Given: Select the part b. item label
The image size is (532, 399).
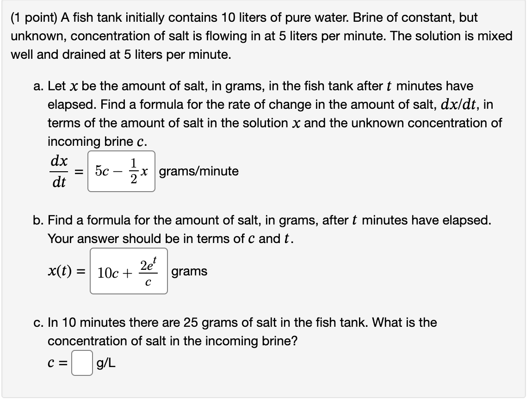Looking at the screenshot, I should coord(37,220).
